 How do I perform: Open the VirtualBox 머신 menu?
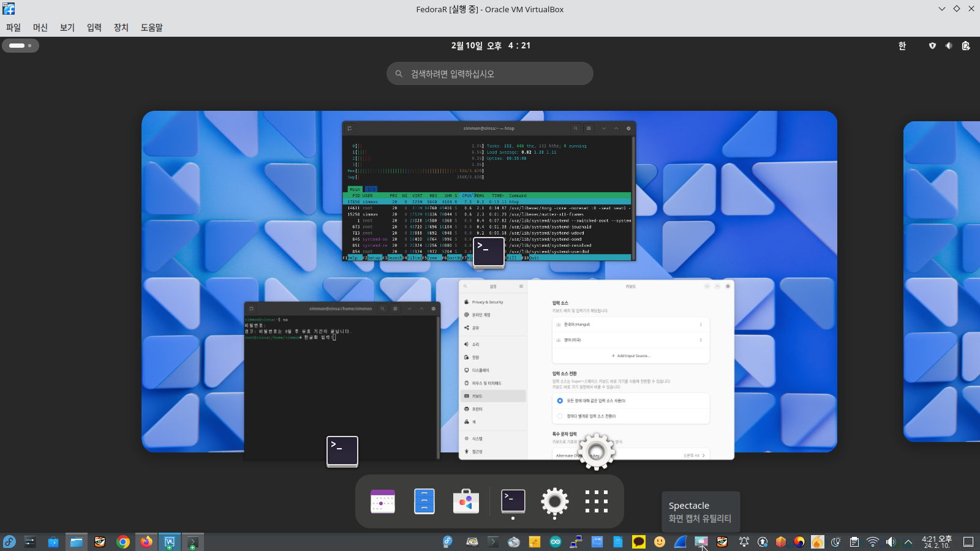tap(40, 28)
